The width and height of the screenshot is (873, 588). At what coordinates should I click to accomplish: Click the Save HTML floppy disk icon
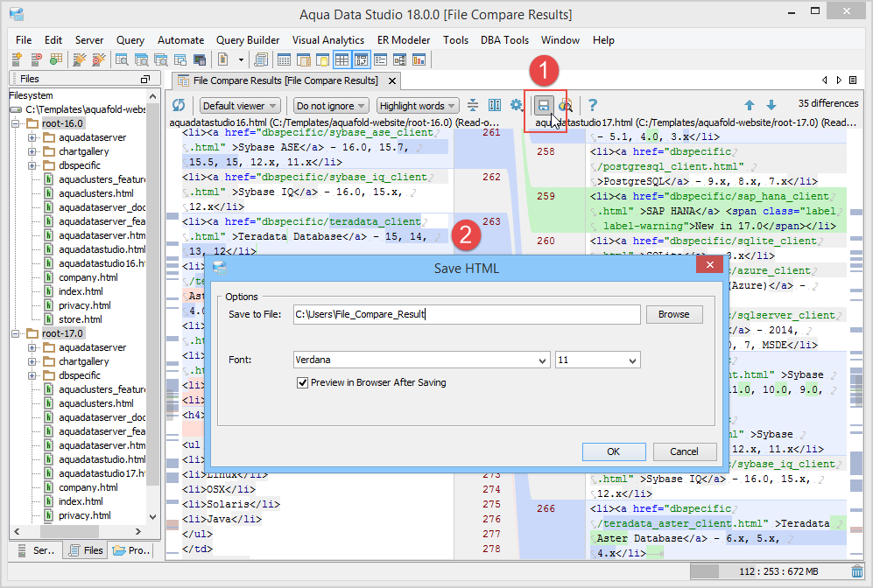[543, 105]
